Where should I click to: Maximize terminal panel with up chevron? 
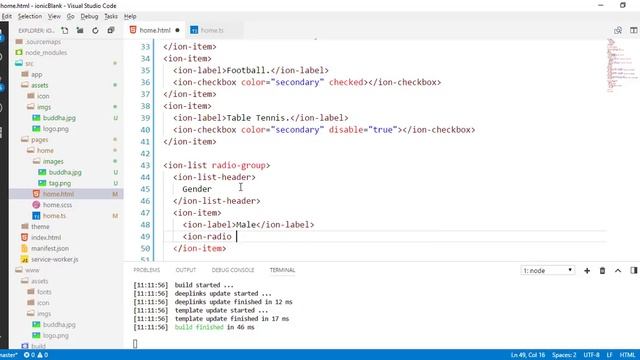(618, 270)
